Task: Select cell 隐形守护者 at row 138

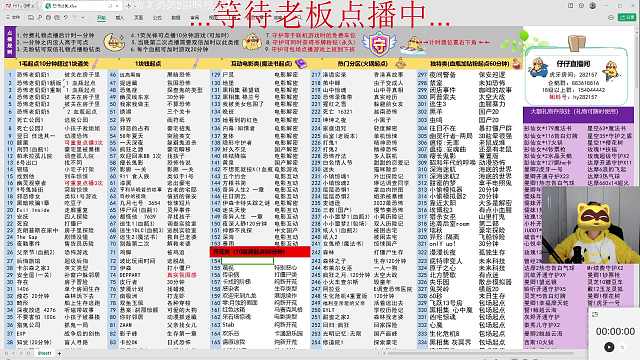Action: (x=237, y=143)
